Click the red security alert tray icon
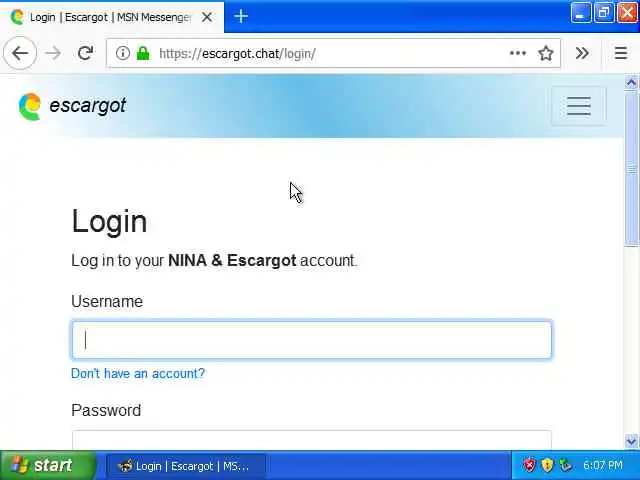The width and height of the screenshot is (640, 480). [x=529, y=465]
